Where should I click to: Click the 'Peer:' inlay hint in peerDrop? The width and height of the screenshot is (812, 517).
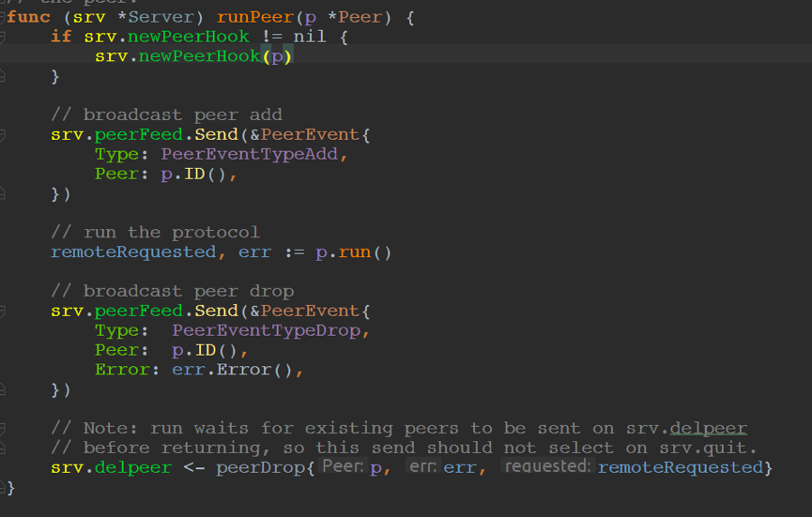[343, 466]
